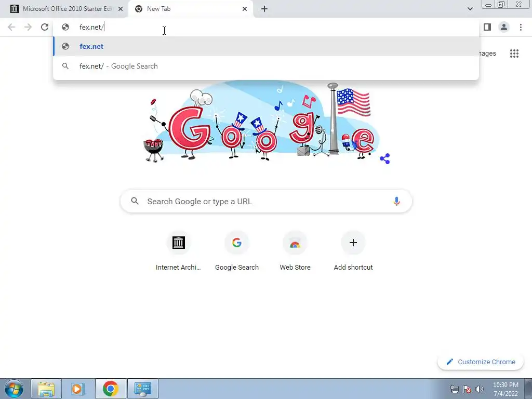The width and height of the screenshot is (532, 399).
Task: Click the network icon in system tray
Action: point(455,389)
